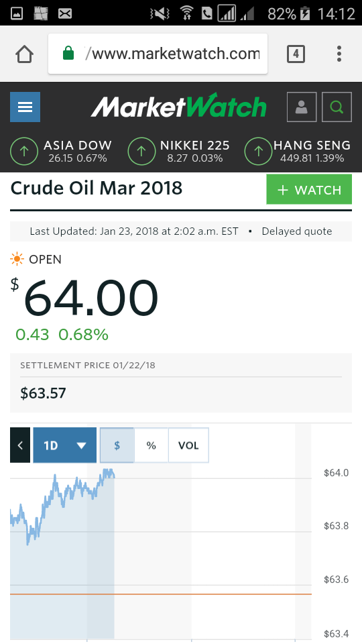Tap the orange settlement price line
The width and height of the screenshot is (362, 644).
pos(160,594)
